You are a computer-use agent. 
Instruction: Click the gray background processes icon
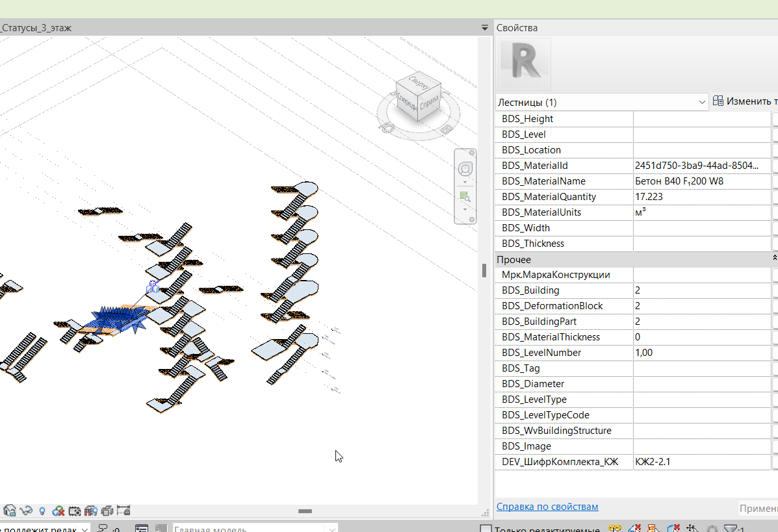712,529
